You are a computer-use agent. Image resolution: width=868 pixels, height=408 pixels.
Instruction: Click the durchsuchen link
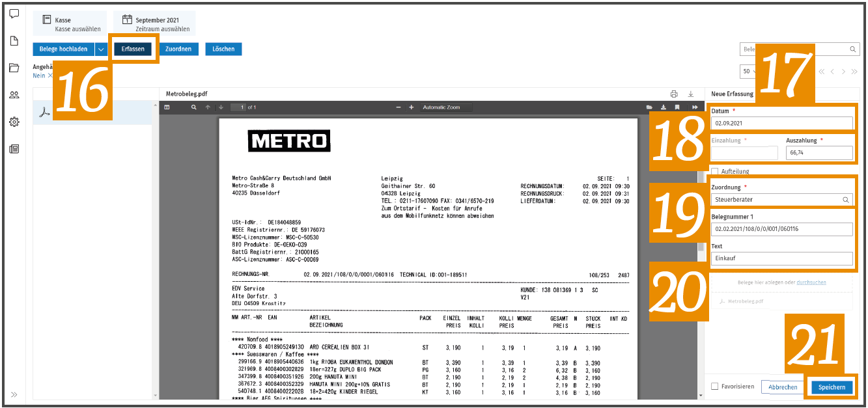tap(811, 283)
